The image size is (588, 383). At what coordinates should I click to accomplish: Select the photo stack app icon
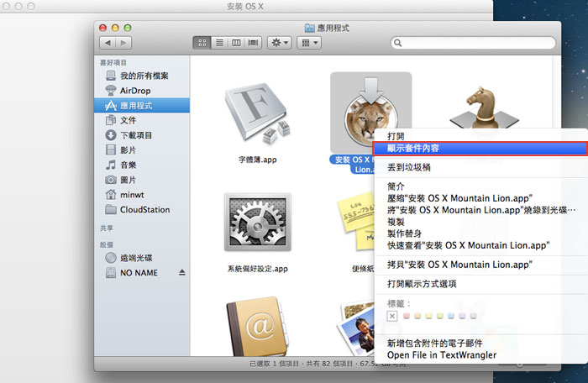click(356, 328)
